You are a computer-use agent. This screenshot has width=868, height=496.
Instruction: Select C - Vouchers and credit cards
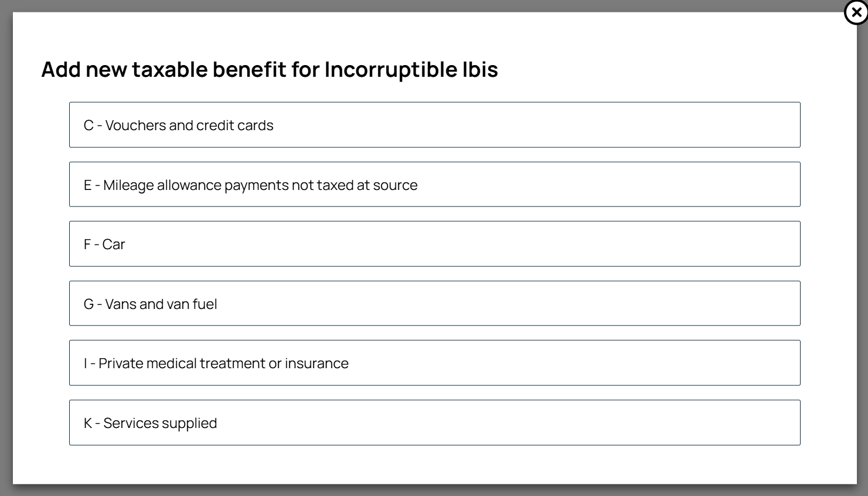[x=434, y=125]
